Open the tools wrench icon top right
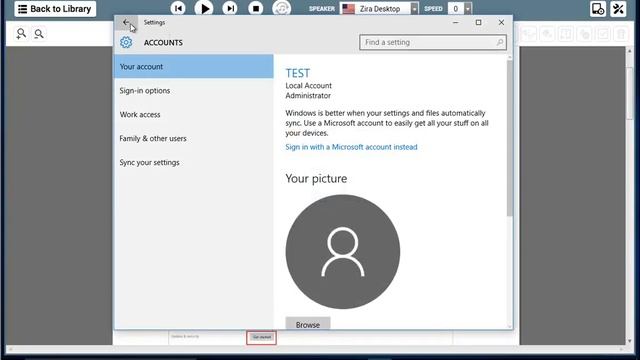 [x=618, y=9]
